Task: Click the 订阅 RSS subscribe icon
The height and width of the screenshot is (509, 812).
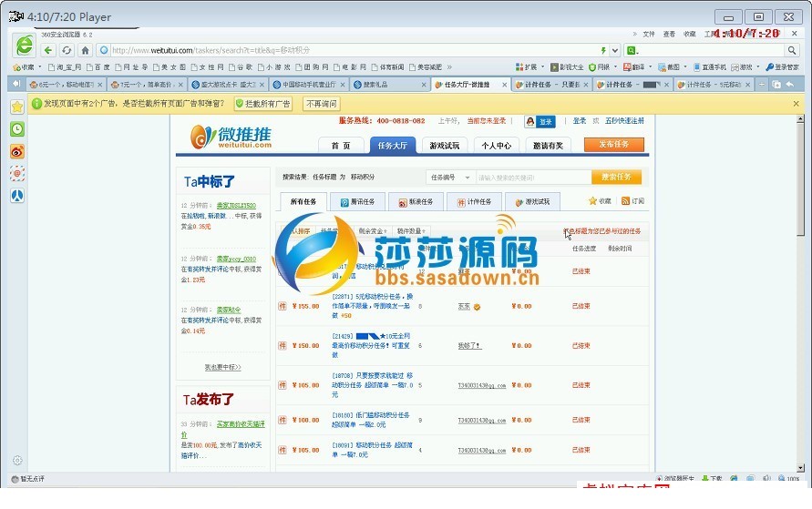Action: click(x=632, y=200)
